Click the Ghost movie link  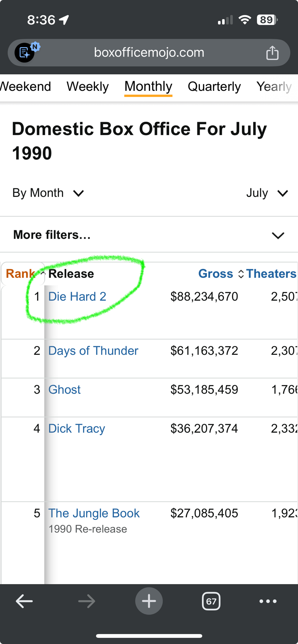pos(65,390)
